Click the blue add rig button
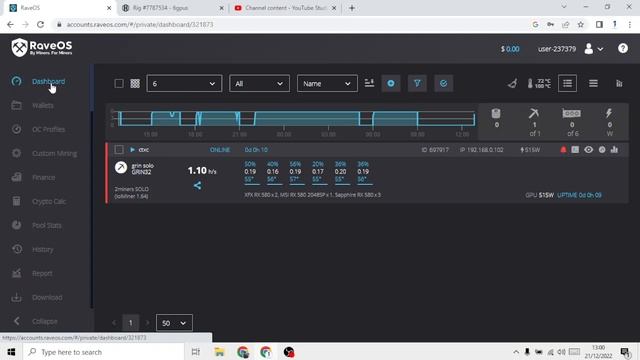Screen dimensions: 640x360 [x=391, y=83]
